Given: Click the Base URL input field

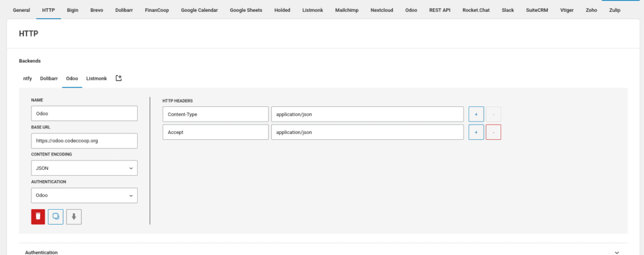Looking at the screenshot, I should point(84,140).
